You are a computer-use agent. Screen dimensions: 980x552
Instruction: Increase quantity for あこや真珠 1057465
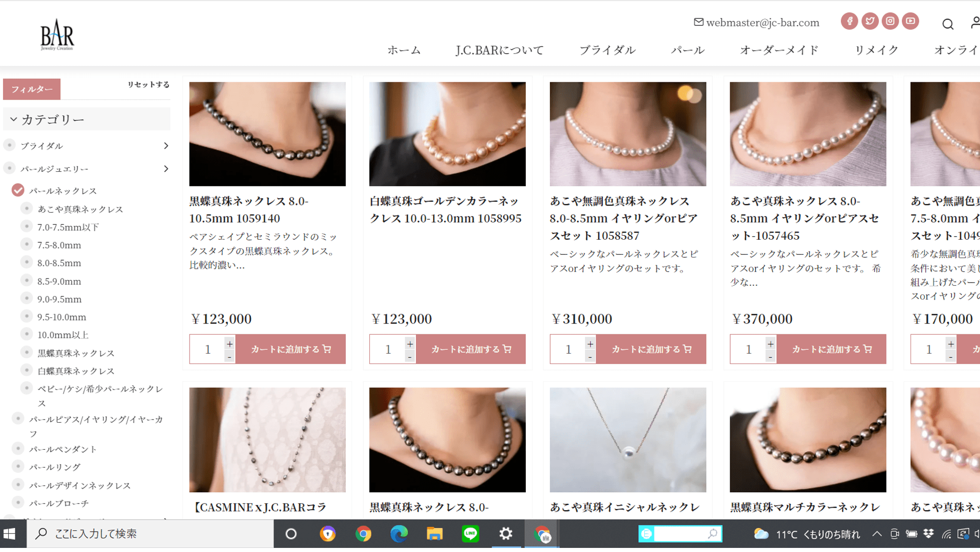click(x=771, y=343)
